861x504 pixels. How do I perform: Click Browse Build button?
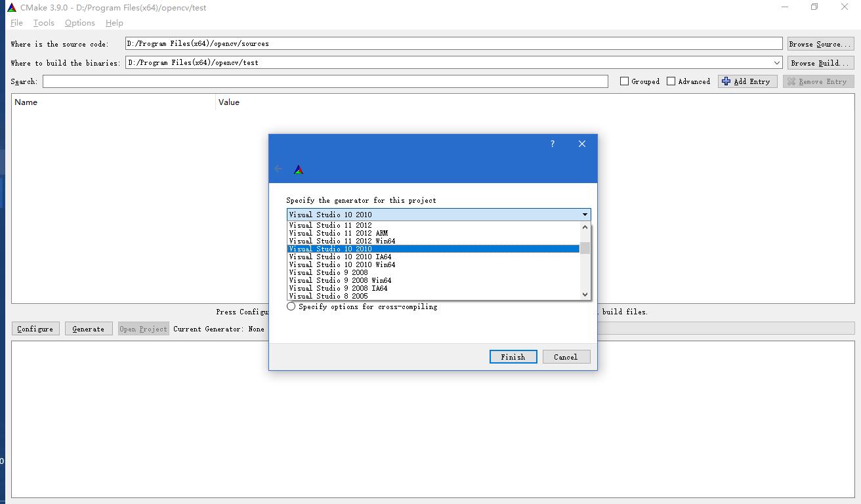point(820,63)
